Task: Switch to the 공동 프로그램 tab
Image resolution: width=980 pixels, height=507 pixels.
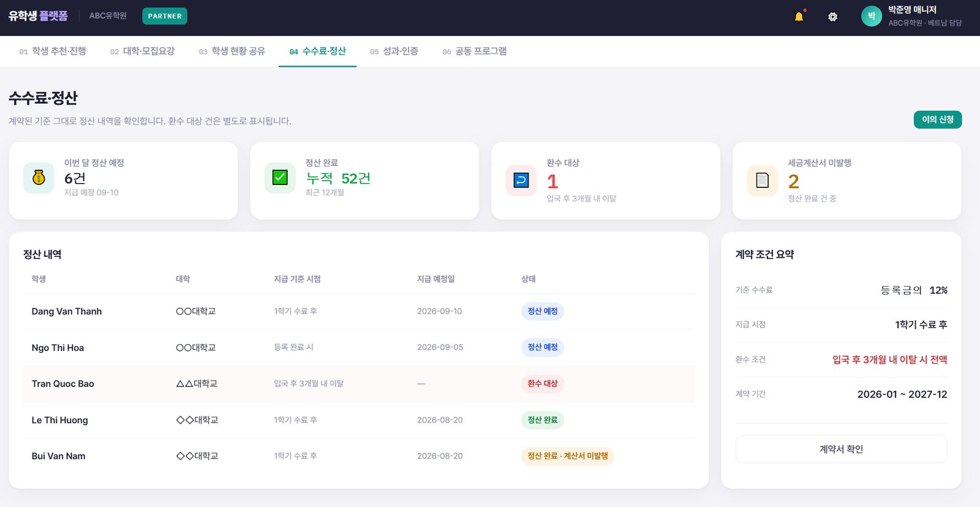Action: pyautogui.click(x=475, y=51)
